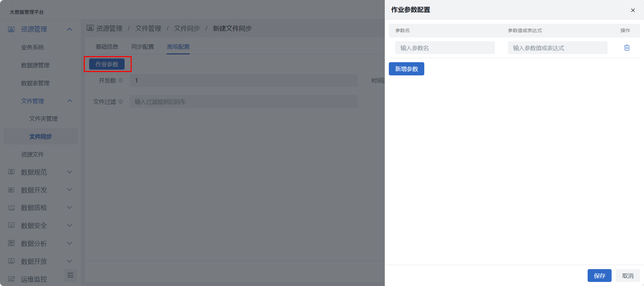Click the 资源管理 sidebar monitor icon
This screenshot has height=286, width=644.
tap(11, 29)
